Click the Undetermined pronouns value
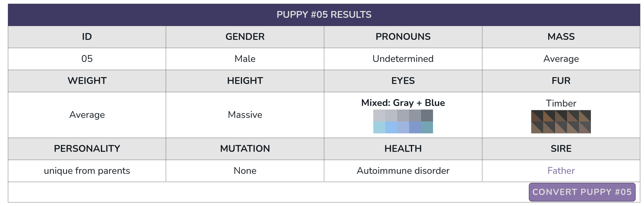644x206 pixels. coord(403,59)
